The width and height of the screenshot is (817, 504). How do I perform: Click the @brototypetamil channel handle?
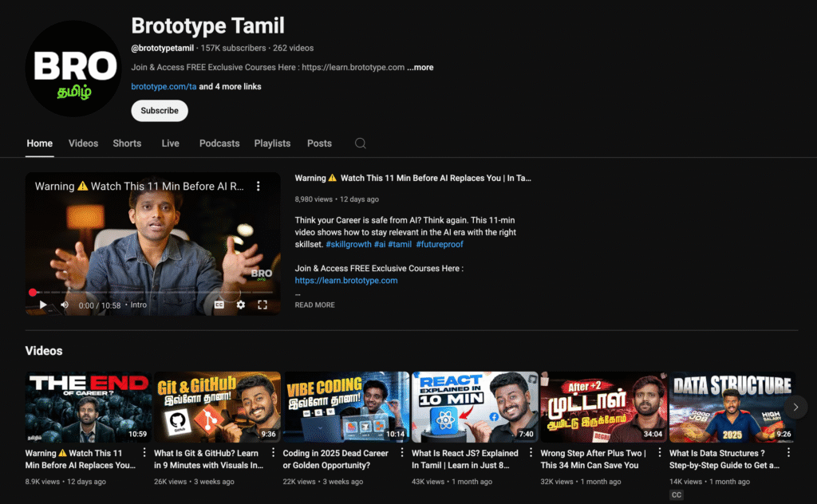pyautogui.click(x=163, y=48)
